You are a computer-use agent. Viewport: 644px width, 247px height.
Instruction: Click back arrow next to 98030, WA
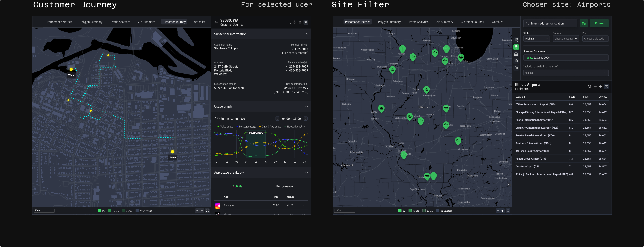[216, 22]
